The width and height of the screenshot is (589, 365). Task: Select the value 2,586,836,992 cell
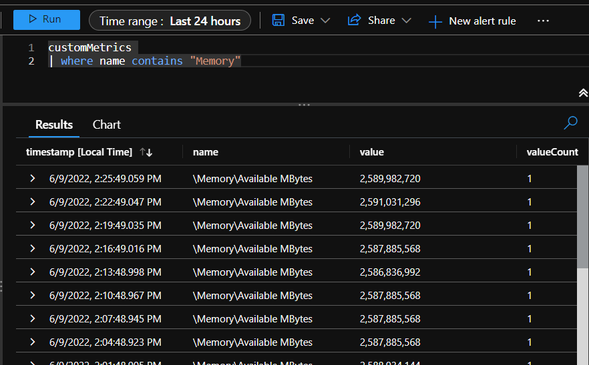pyautogui.click(x=390, y=272)
